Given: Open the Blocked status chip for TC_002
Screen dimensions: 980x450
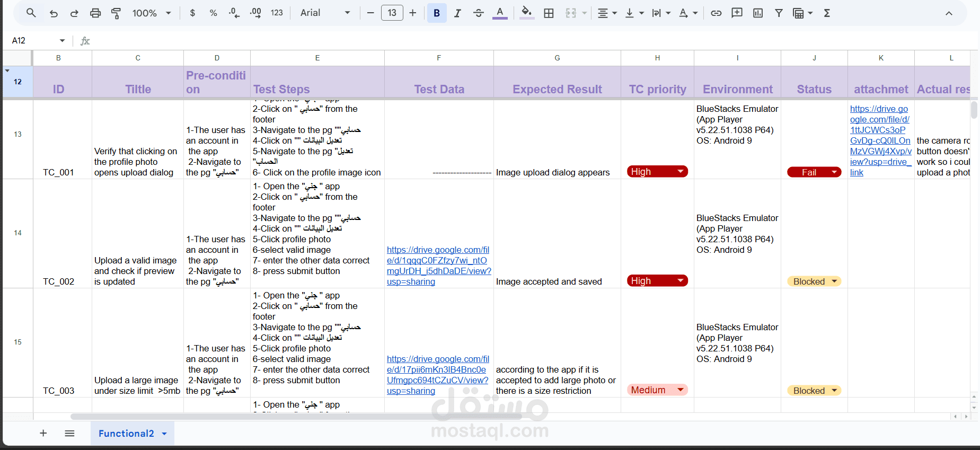Looking at the screenshot, I should click(814, 281).
